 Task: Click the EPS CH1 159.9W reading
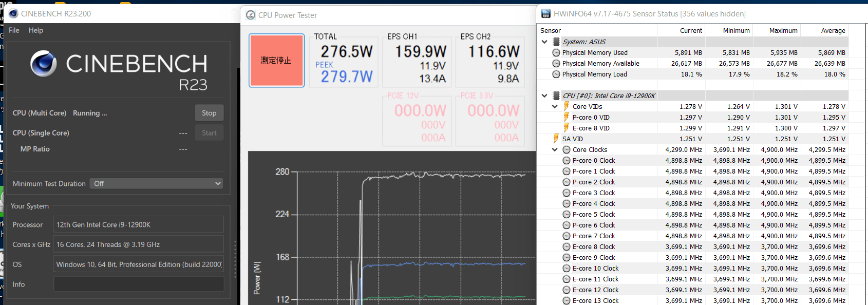[421, 51]
